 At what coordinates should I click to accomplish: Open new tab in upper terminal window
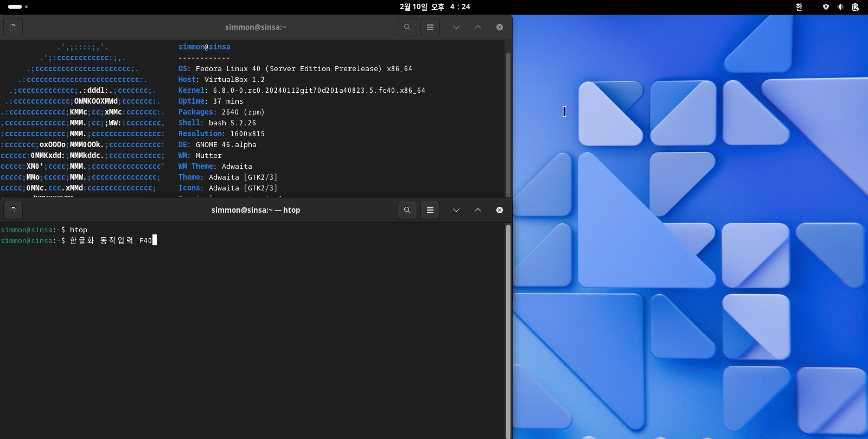click(13, 27)
